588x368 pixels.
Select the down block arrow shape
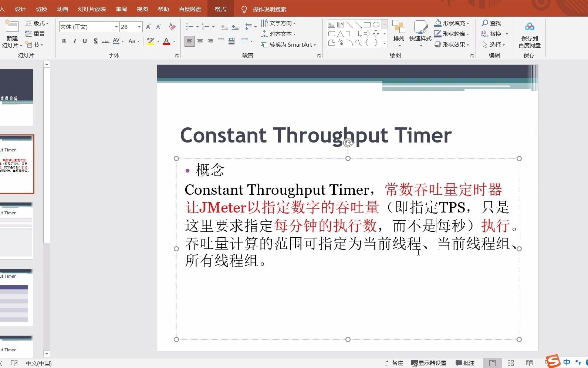point(376,34)
